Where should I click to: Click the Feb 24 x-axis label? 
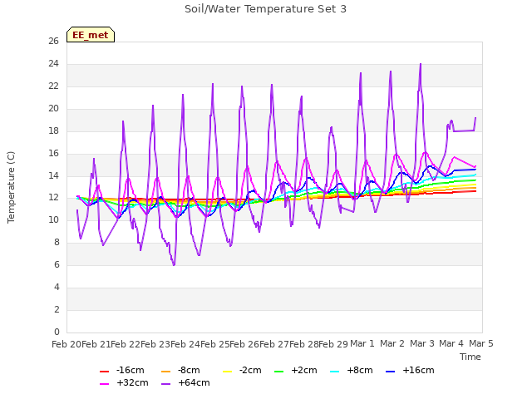pyautogui.click(x=185, y=344)
